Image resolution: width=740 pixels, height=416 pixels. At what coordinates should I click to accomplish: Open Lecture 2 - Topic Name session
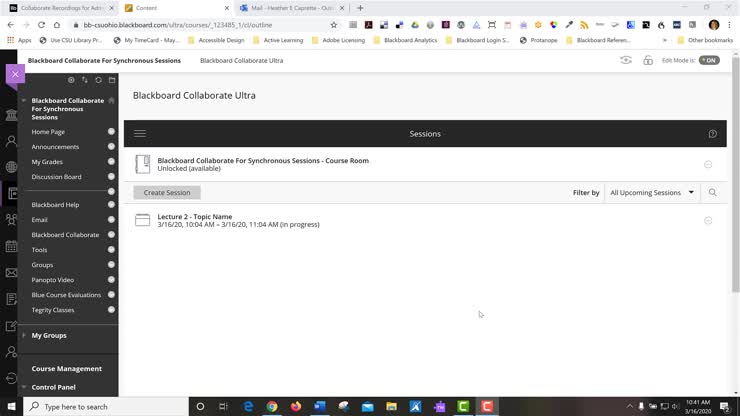click(195, 217)
